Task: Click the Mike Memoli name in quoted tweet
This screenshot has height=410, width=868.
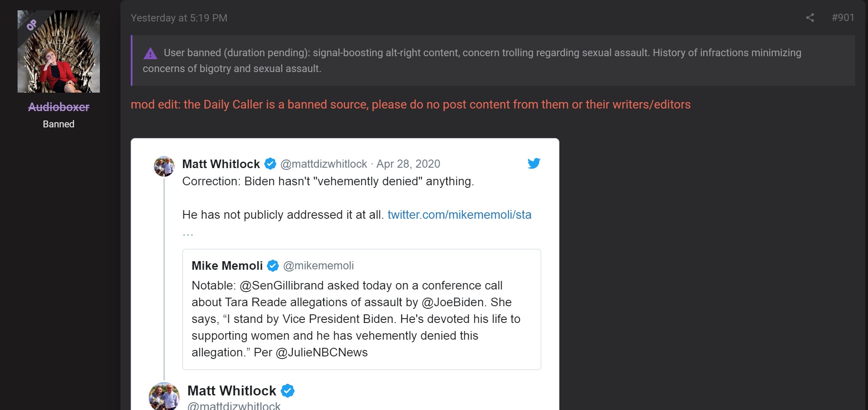Action: (x=227, y=265)
